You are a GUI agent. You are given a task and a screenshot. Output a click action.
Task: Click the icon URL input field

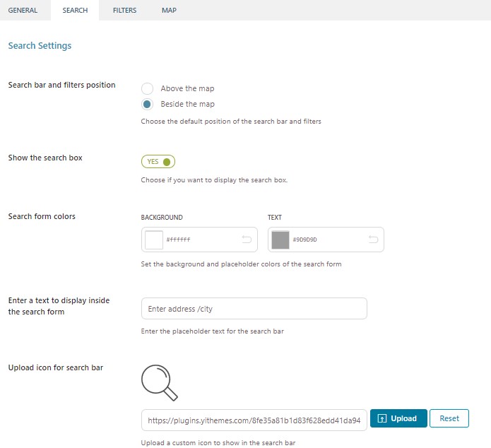point(254,420)
